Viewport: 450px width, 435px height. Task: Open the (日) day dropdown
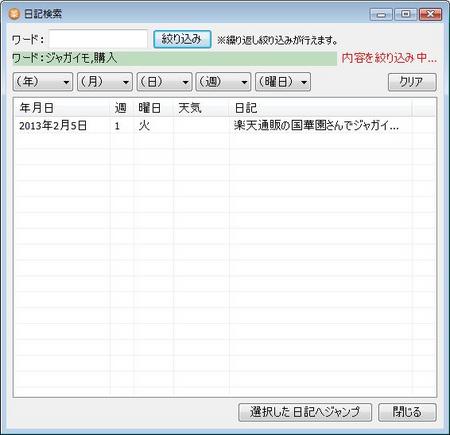pyautogui.click(x=164, y=82)
